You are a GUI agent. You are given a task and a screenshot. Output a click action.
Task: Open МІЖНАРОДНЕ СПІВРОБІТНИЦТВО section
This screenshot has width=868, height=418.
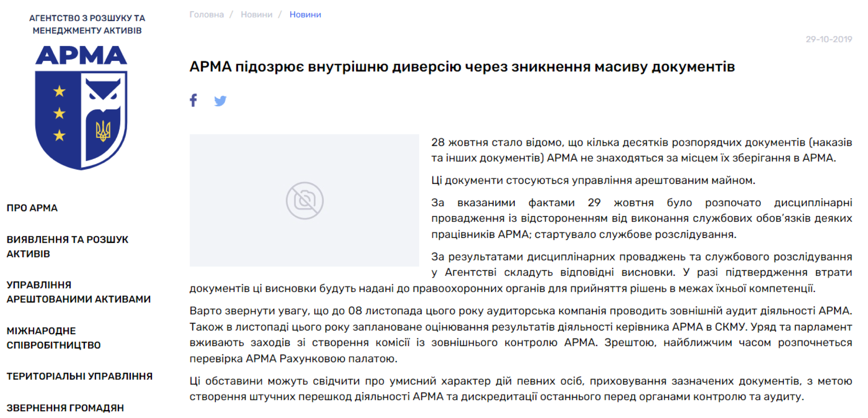coord(54,337)
